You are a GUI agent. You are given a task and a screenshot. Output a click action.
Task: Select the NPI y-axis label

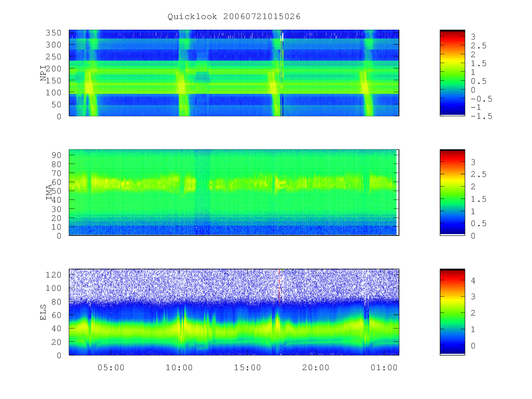pyautogui.click(x=43, y=74)
